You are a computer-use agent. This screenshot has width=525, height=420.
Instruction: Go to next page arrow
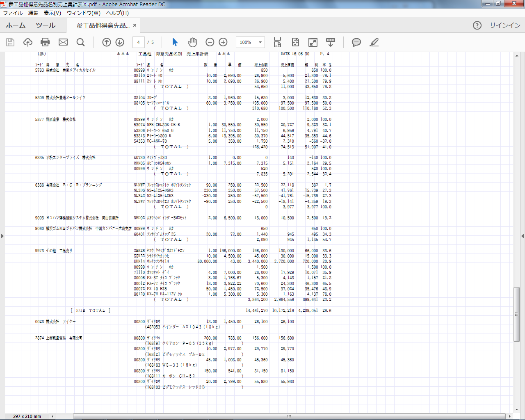point(120,42)
